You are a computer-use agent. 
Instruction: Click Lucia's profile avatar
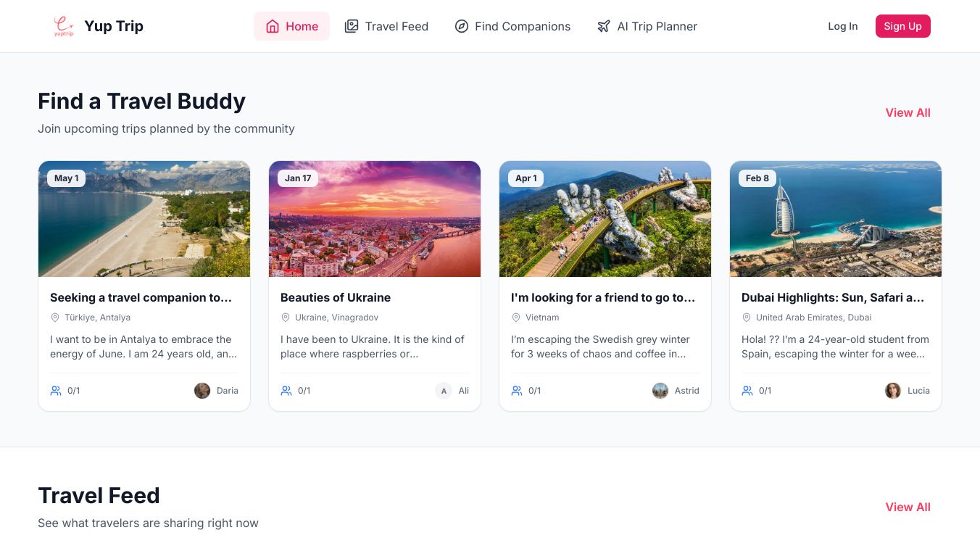(x=893, y=391)
